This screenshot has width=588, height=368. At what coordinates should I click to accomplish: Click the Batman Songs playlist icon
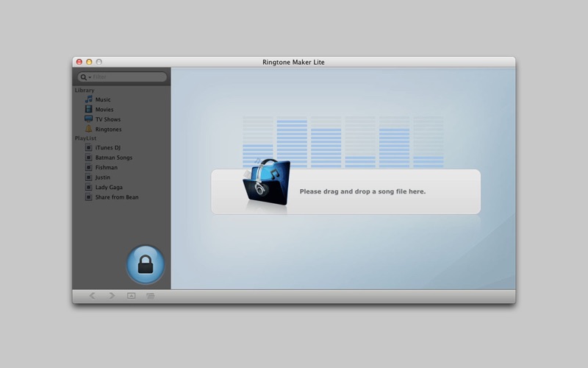tap(88, 158)
